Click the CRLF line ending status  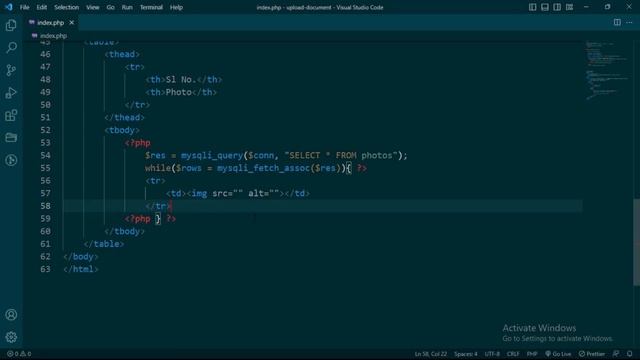pos(513,354)
